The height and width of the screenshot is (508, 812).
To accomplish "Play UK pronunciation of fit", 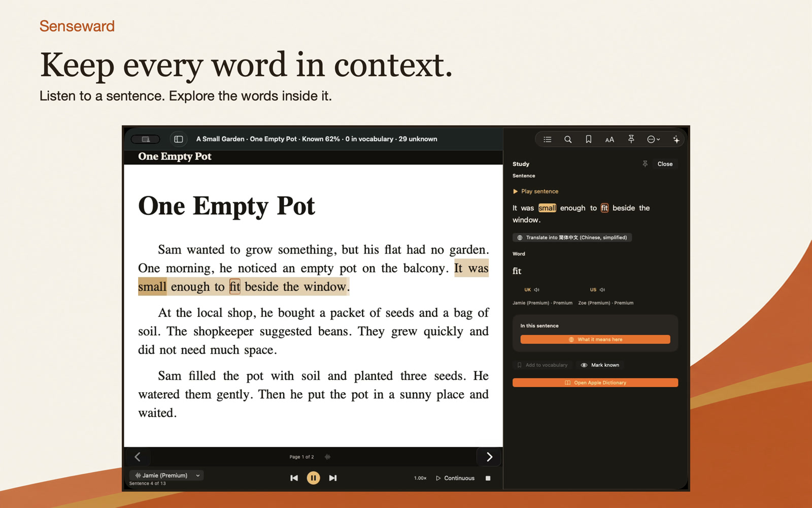I will (x=532, y=290).
